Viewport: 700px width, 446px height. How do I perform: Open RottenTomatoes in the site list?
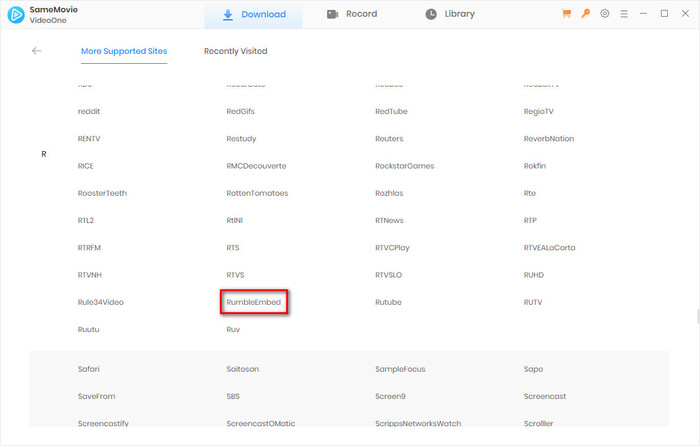point(257,193)
